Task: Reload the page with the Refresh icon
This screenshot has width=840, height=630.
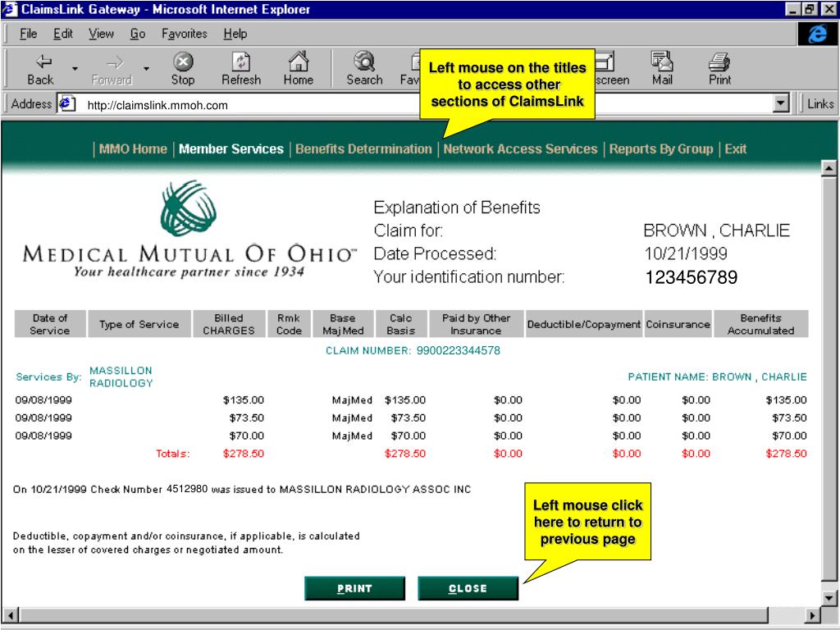Action: [x=241, y=62]
